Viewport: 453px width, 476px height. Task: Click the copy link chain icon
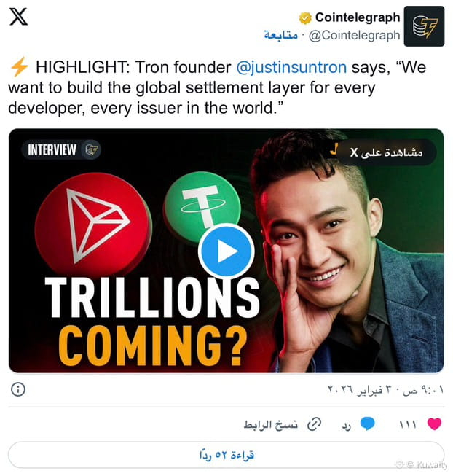[314, 424]
